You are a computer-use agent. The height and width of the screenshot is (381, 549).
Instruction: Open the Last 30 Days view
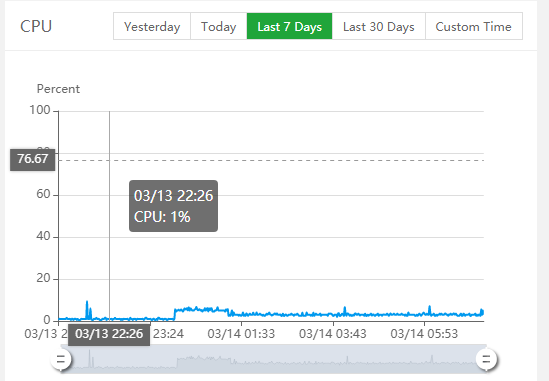379,26
